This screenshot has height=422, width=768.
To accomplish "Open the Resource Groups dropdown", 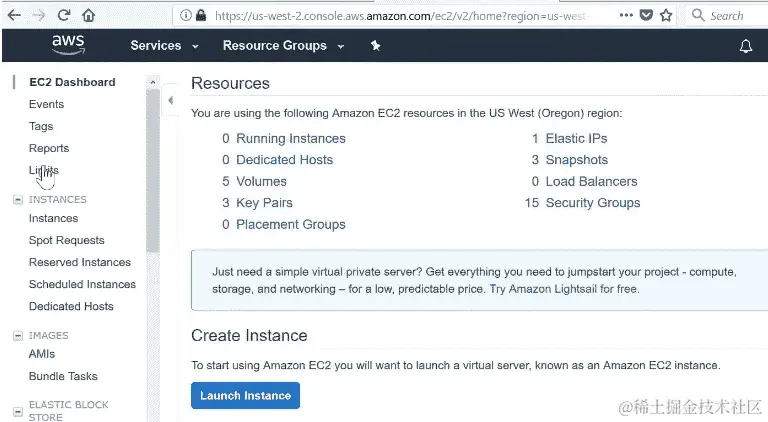I will click(284, 46).
